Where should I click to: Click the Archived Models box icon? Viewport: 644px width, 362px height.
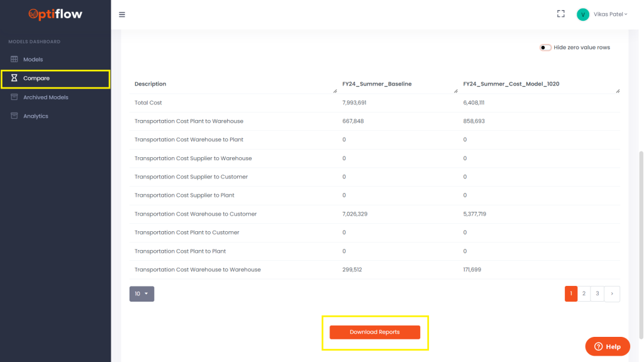tap(14, 97)
